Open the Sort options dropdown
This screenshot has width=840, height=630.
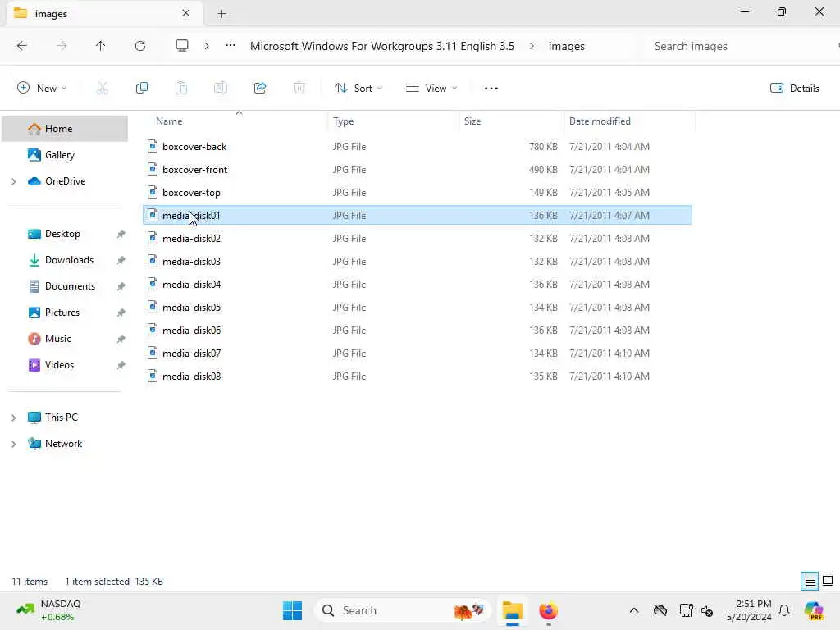pos(358,89)
